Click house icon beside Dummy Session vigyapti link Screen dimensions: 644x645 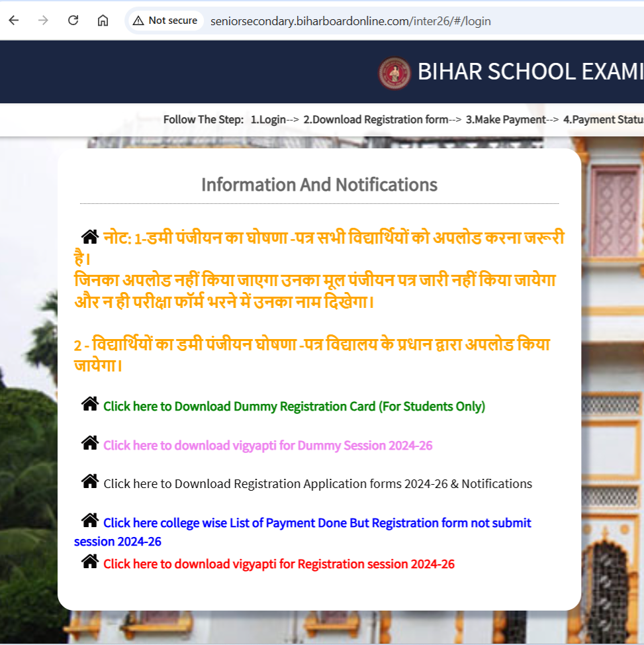point(89,442)
